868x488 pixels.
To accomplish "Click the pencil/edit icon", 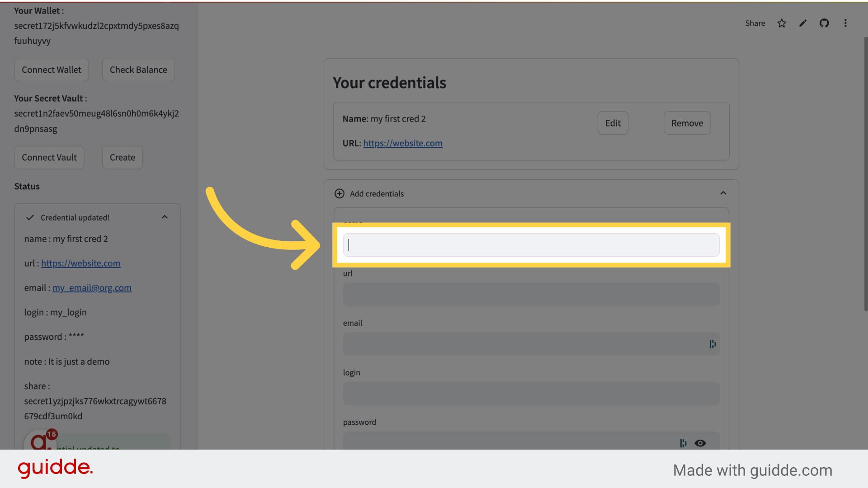I will click(x=803, y=23).
